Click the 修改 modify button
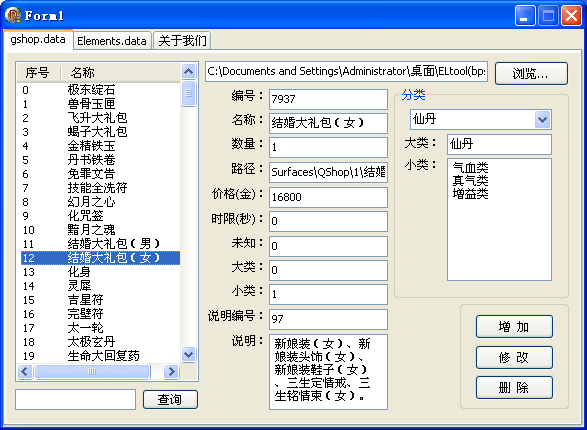 514,357
